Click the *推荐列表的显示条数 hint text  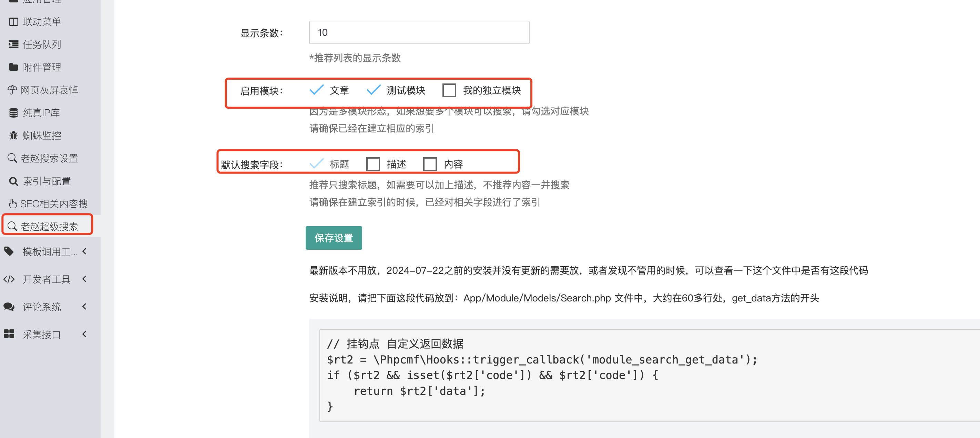coord(355,58)
